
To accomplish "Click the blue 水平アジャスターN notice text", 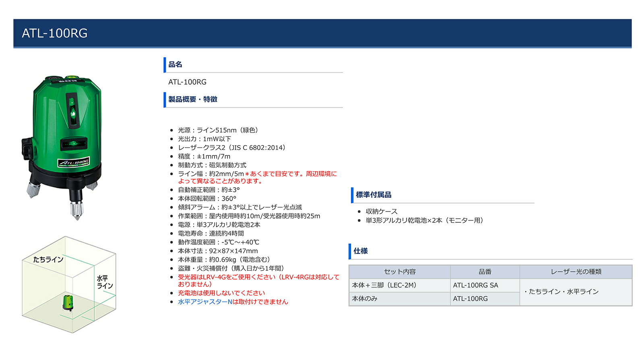I will [x=233, y=302].
